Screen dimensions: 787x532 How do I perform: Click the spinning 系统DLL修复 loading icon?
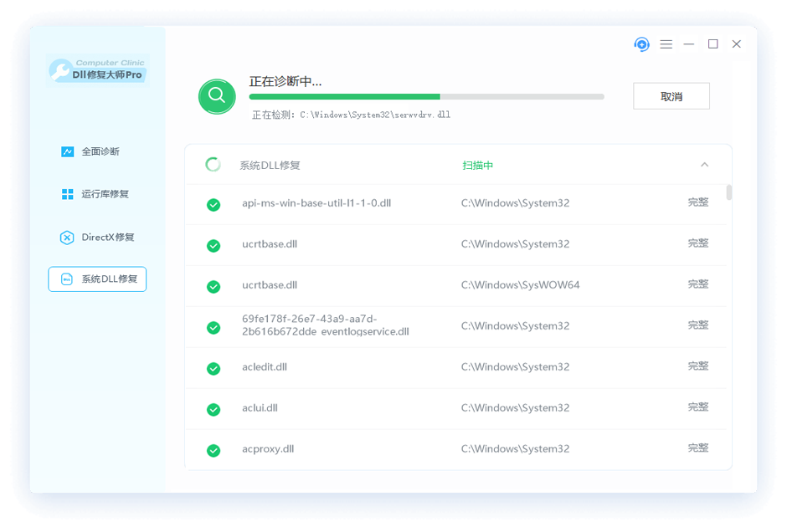213,165
